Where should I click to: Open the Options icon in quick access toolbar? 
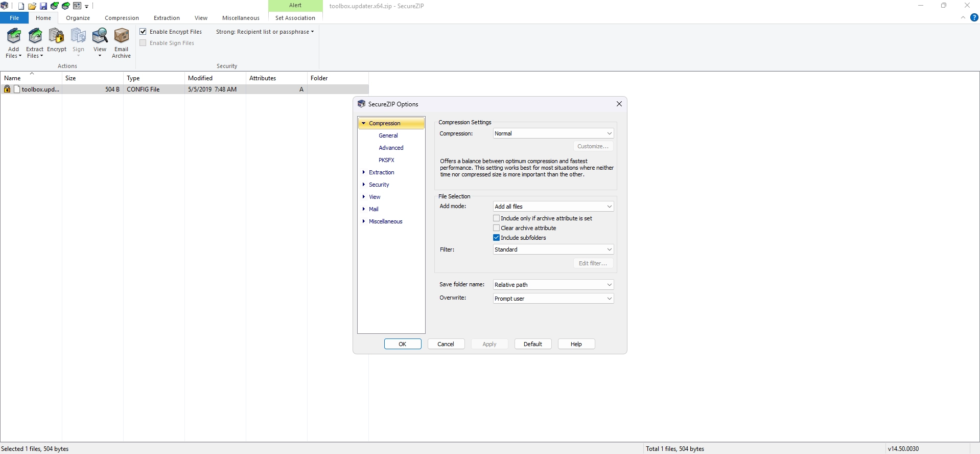[77, 6]
